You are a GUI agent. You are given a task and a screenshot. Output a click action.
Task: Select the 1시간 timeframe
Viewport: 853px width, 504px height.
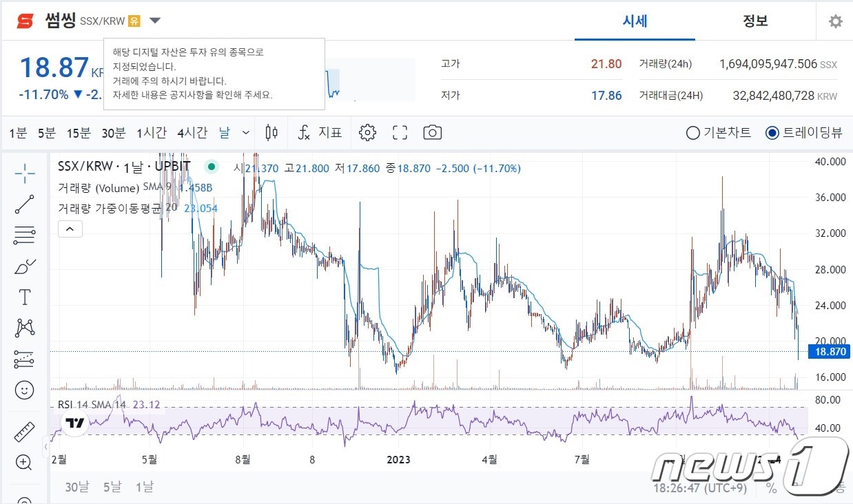pos(151,132)
